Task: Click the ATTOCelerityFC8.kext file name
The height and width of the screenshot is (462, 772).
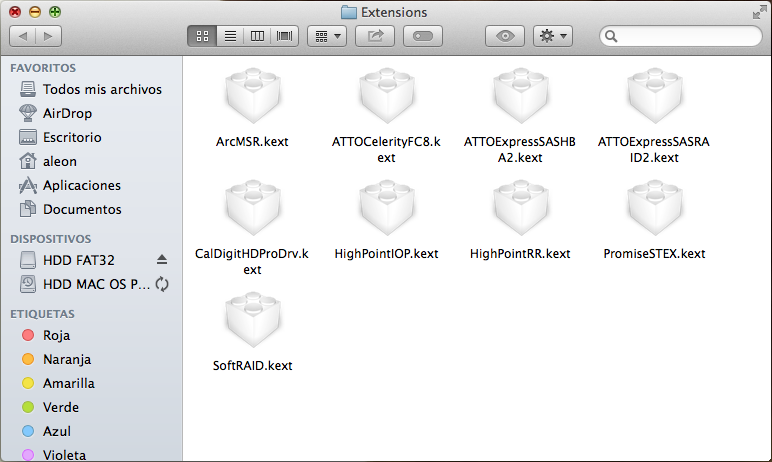Action: [386, 150]
